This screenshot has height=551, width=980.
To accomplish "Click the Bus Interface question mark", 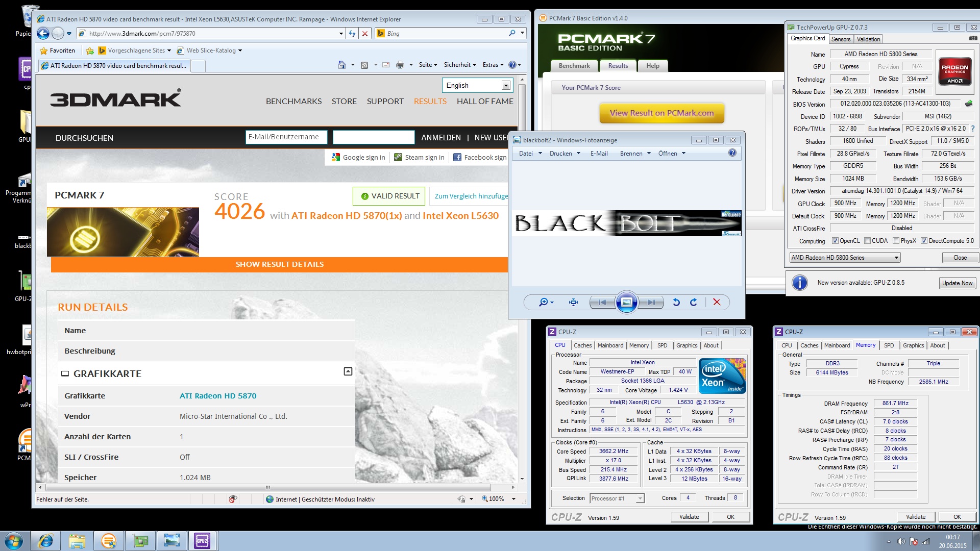I will point(972,129).
